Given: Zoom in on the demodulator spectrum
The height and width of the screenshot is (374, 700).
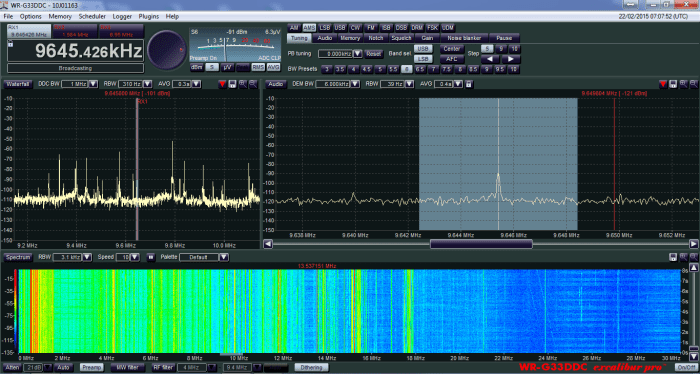Looking at the screenshot, I should (x=683, y=84).
